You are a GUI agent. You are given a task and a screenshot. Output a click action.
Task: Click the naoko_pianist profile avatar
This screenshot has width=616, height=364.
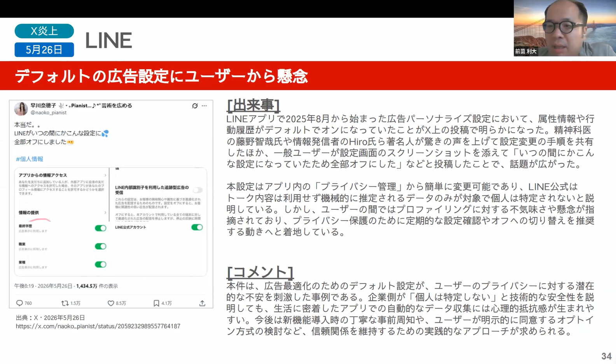[21, 109]
